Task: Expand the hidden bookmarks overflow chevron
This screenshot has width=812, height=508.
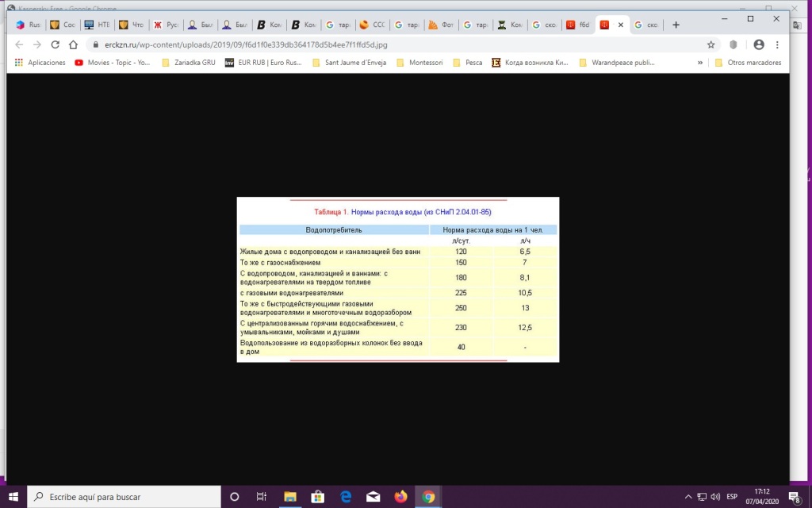Action: coord(700,62)
